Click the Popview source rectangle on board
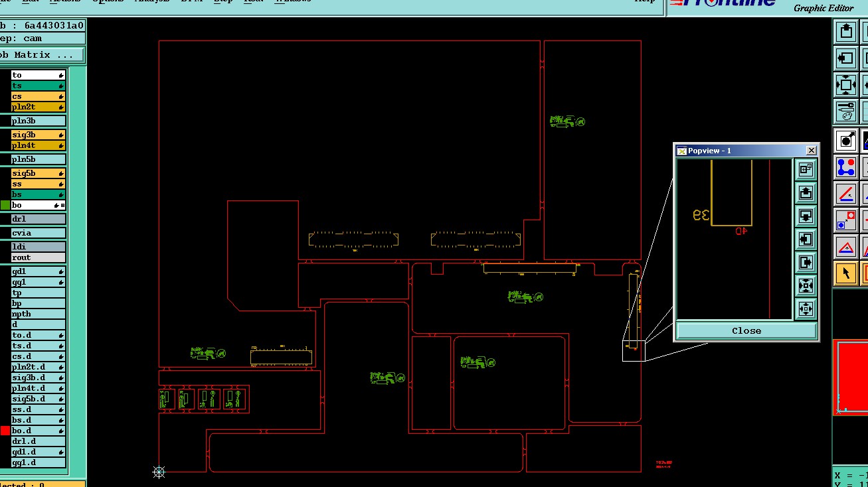The width and height of the screenshot is (868, 487). (634, 351)
